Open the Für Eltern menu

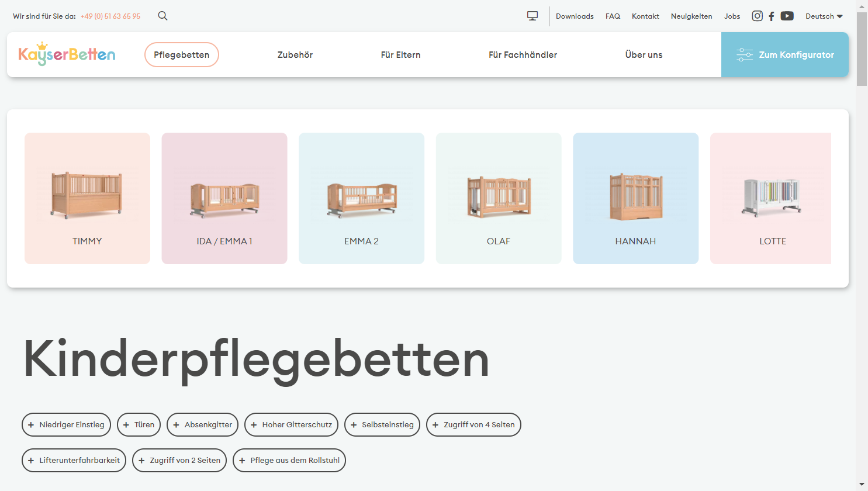coord(401,55)
